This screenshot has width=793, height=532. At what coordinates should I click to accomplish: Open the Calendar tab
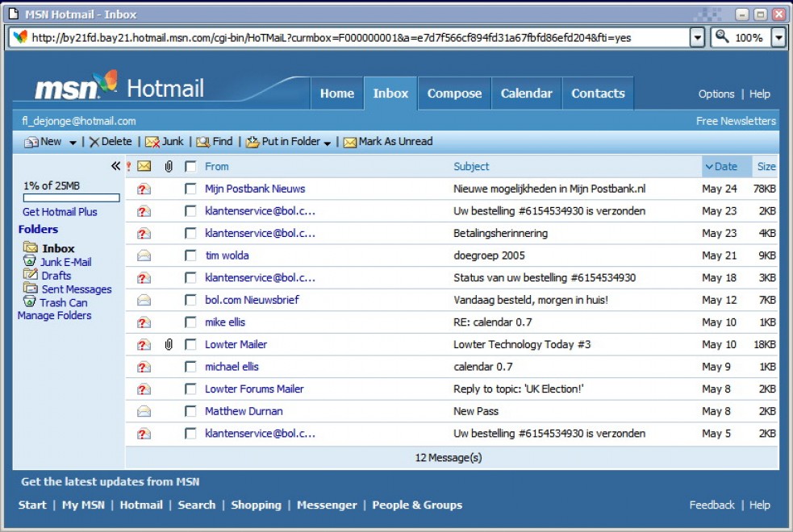pos(527,94)
